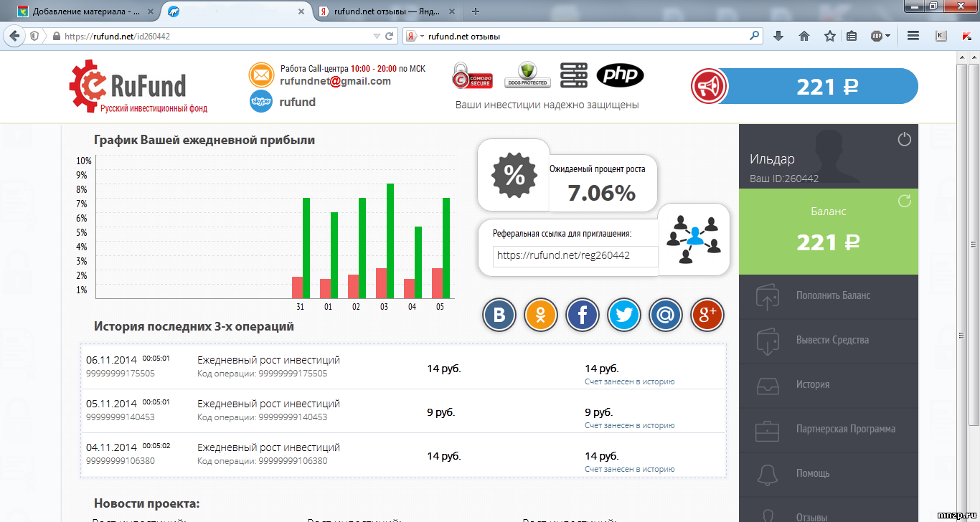Click the percent gear badge icon
980x522 pixels.
click(514, 176)
